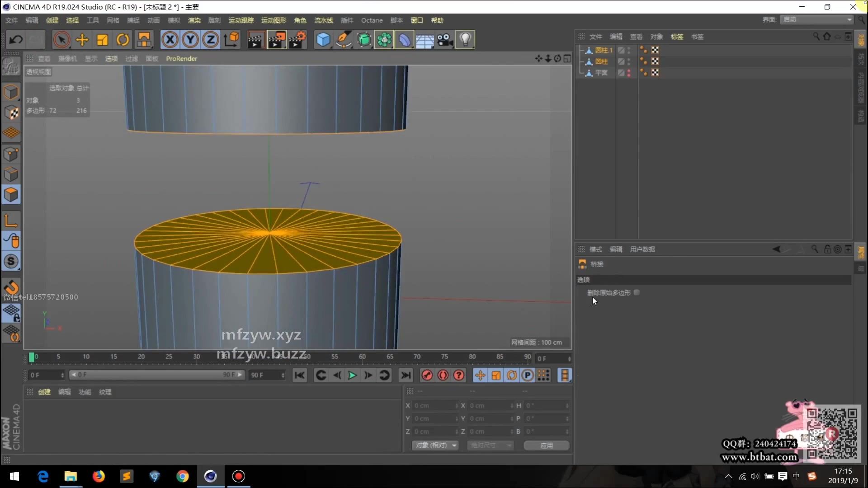The height and width of the screenshot is (488, 868).
Task: Enable 删除原始多边形 checkbox
Action: [637, 292]
